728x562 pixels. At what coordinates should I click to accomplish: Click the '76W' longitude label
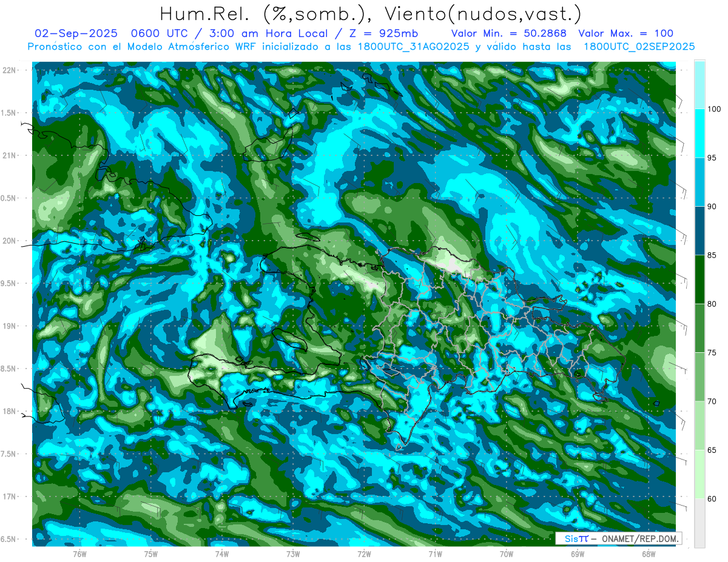point(79,554)
